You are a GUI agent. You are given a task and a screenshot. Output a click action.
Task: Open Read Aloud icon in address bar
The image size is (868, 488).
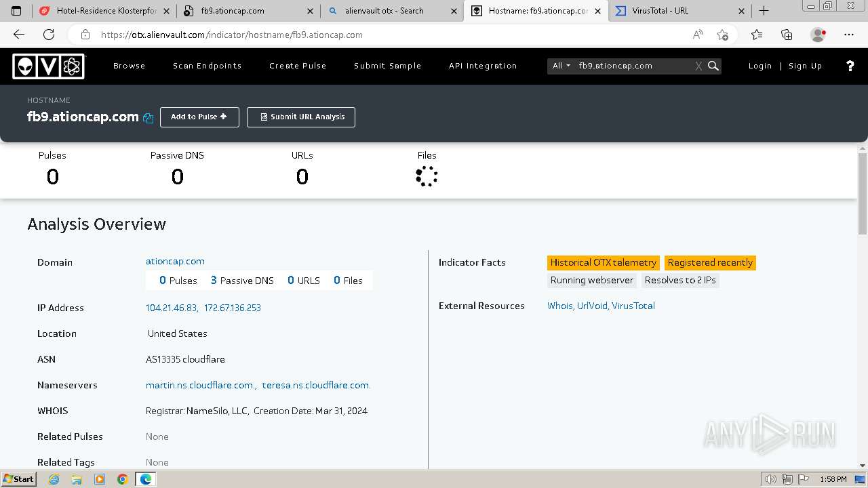[x=698, y=35]
